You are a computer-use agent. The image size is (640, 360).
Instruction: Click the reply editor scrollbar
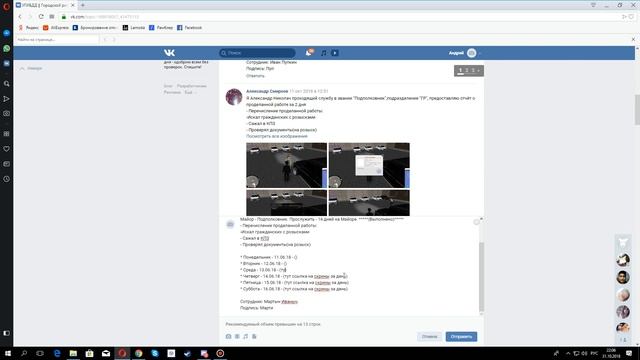pos(481,277)
